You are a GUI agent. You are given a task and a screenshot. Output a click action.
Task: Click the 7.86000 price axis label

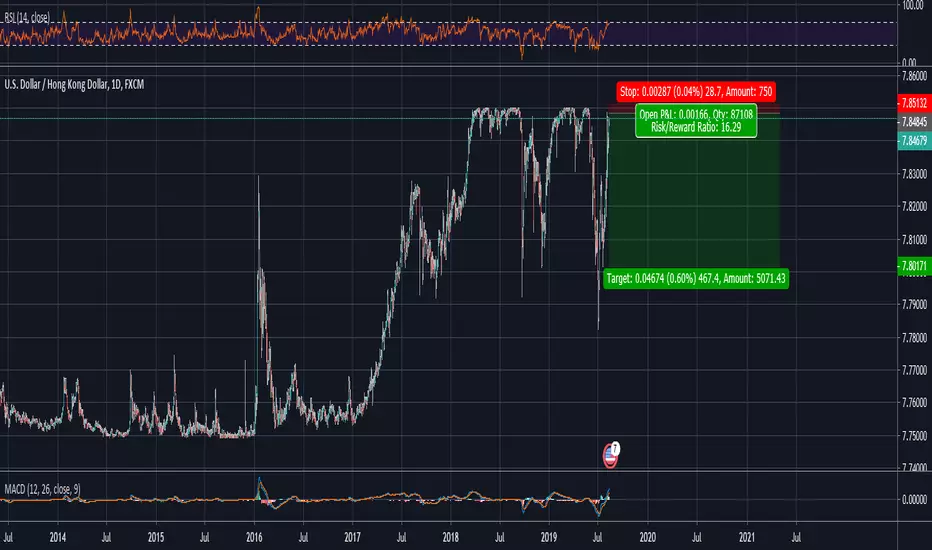(x=914, y=76)
